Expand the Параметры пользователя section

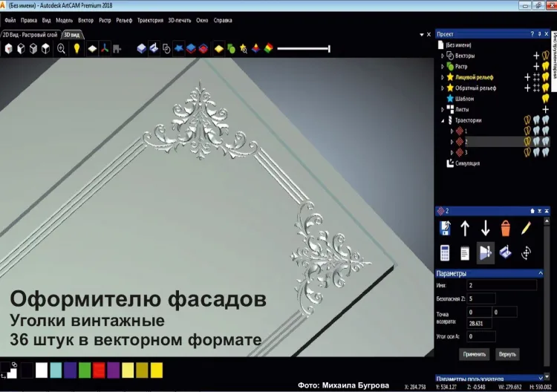point(541,379)
